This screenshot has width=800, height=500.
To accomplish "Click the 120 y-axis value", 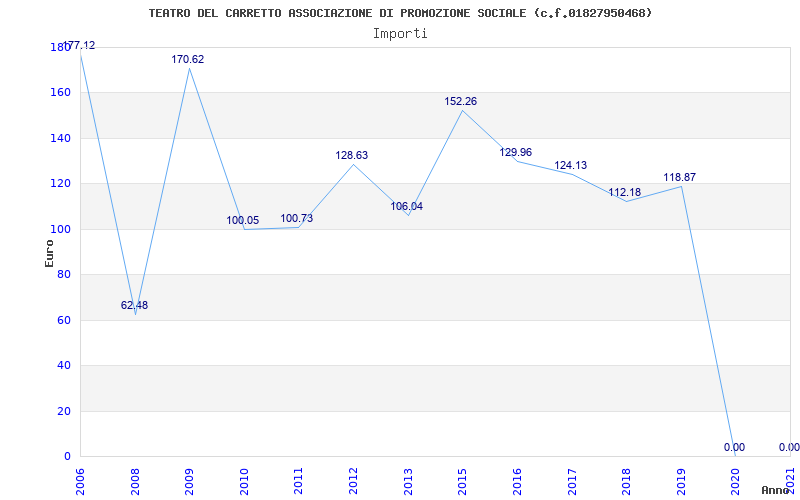I will point(60,184).
